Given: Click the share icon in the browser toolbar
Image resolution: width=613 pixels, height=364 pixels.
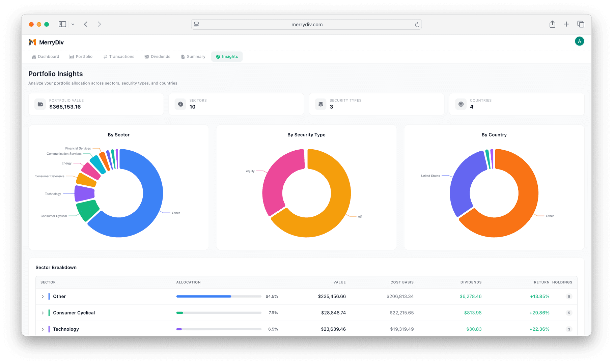Looking at the screenshot, I should pyautogui.click(x=552, y=24).
